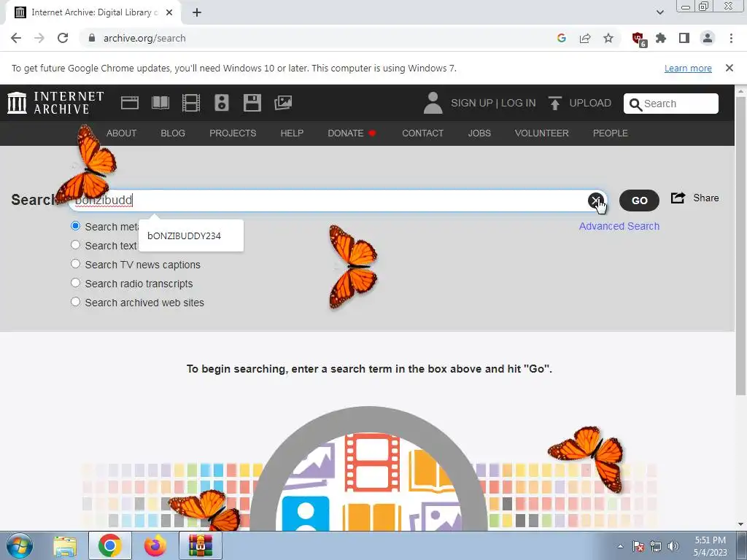This screenshot has width=747, height=560.
Task: Select Search text contents radio button
Action: coord(75,245)
